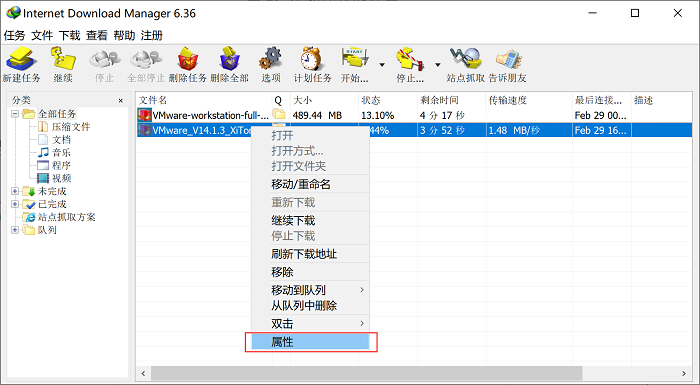Select 文档 category
700x385 pixels.
(x=61, y=140)
